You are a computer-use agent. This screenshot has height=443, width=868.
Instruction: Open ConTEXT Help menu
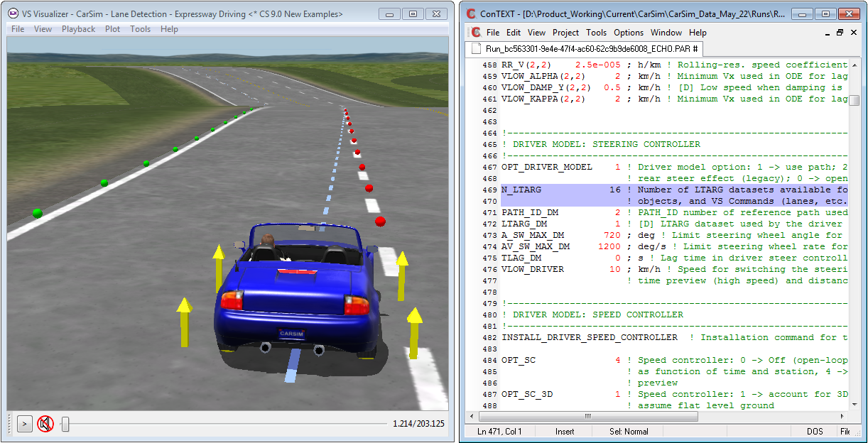tap(698, 33)
